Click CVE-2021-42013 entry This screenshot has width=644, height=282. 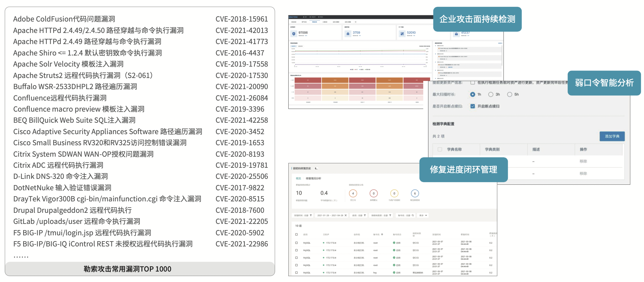coord(242,30)
